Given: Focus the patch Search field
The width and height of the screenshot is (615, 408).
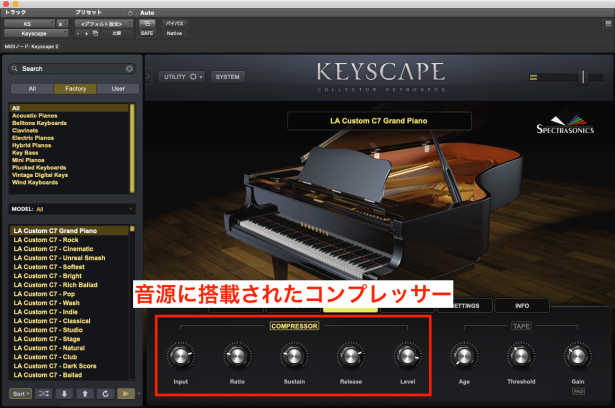Looking at the screenshot, I should pyautogui.click(x=72, y=69).
